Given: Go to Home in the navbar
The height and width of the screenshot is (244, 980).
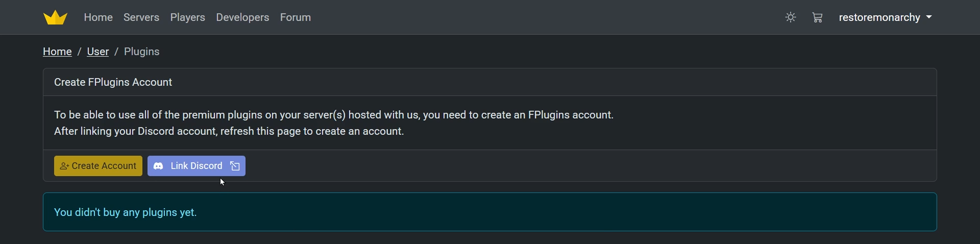Looking at the screenshot, I should point(98,17).
